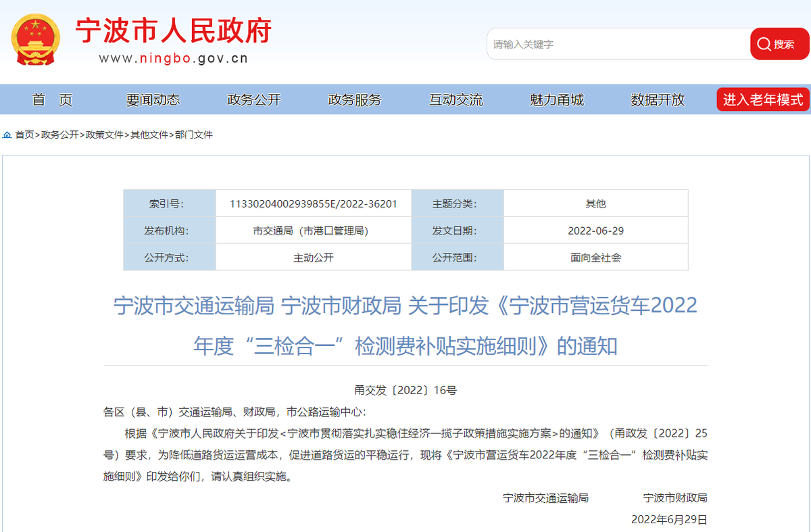The width and height of the screenshot is (811, 532).
Task: Click the 发布机构 label cell
Action: tap(170, 231)
